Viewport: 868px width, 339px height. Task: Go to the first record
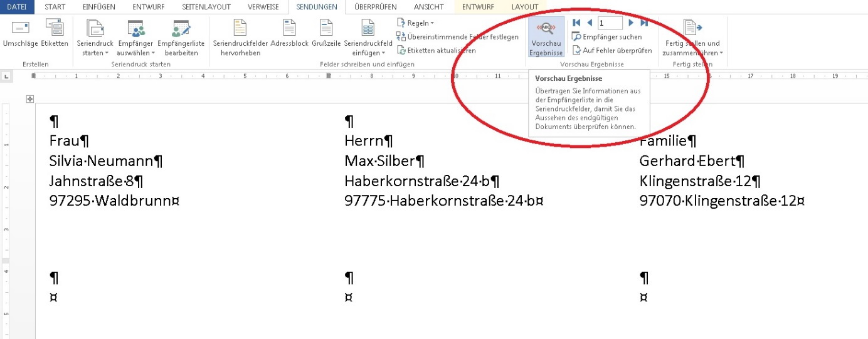pyautogui.click(x=576, y=23)
